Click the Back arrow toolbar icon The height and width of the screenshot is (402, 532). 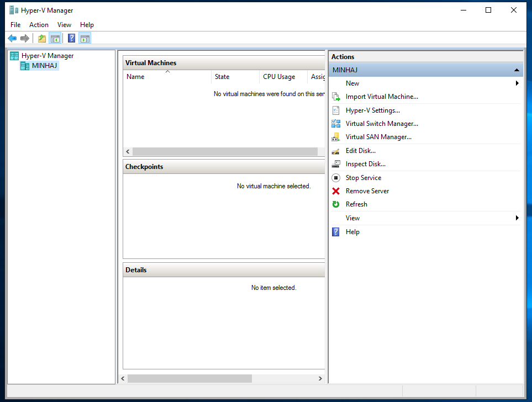(x=12, y=38)
